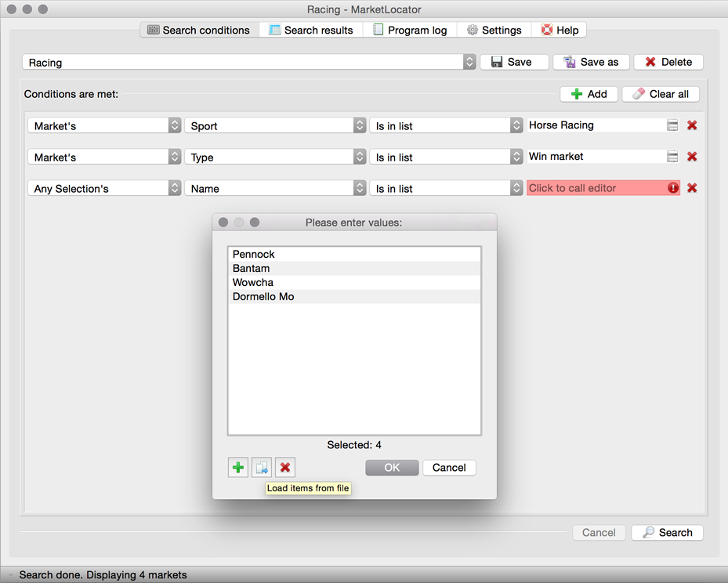Delete the current search preset
Viewport: 728px width, 583px height.
(668, 62)
